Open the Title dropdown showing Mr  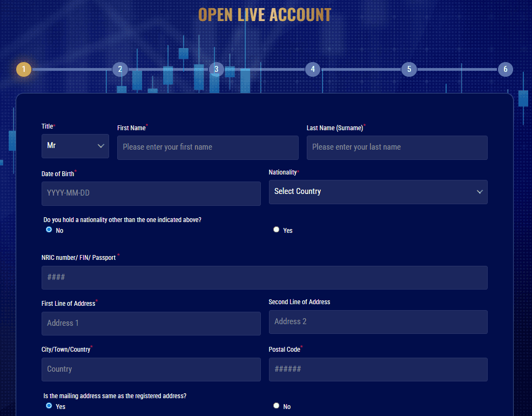pos(75,146)
